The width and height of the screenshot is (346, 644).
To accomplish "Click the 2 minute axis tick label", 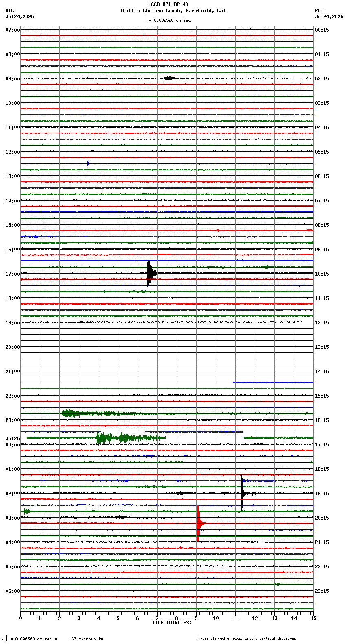I will click(x=59, y=618).
